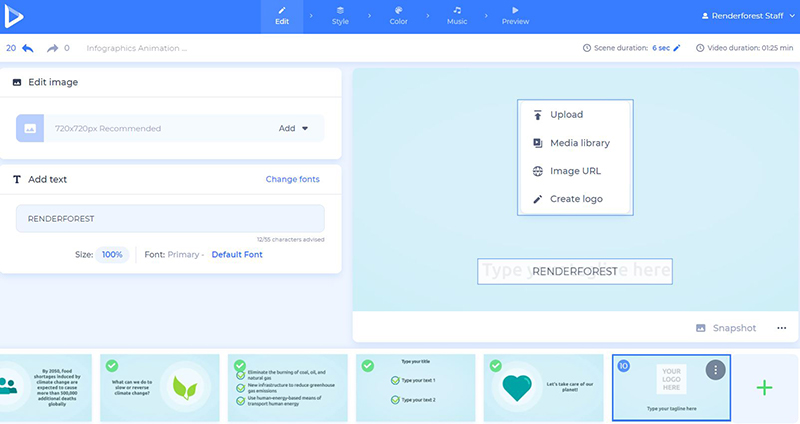Open the Change fonts link
Viewport: 800px width, 424px height.
click(x=292, y=179)
